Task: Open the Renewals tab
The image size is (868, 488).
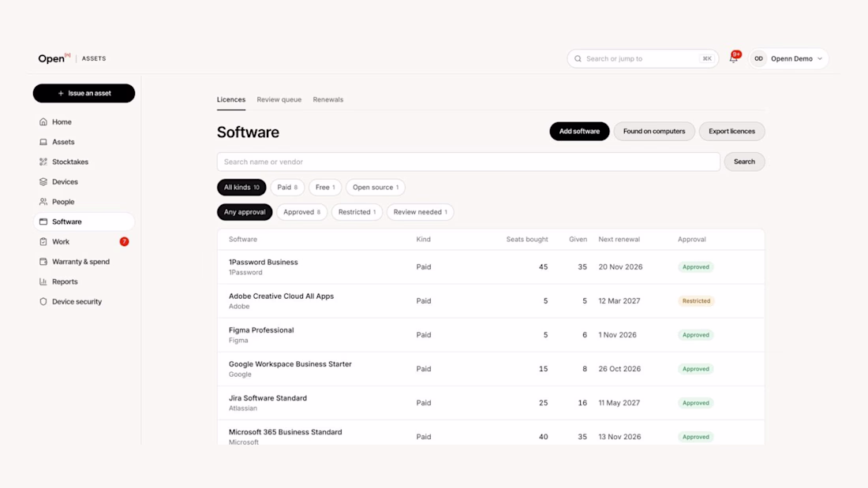Action: coord(327,99)
